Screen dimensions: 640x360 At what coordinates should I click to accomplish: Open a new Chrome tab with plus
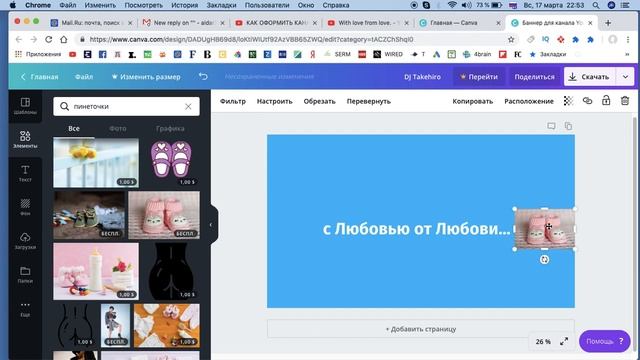pyautogui.click(x=608, y=23)
